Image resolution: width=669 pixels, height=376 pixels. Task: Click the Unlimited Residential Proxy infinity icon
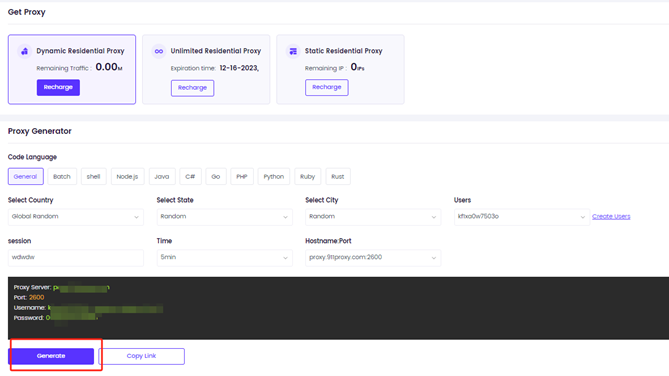(x=159, y=51)
